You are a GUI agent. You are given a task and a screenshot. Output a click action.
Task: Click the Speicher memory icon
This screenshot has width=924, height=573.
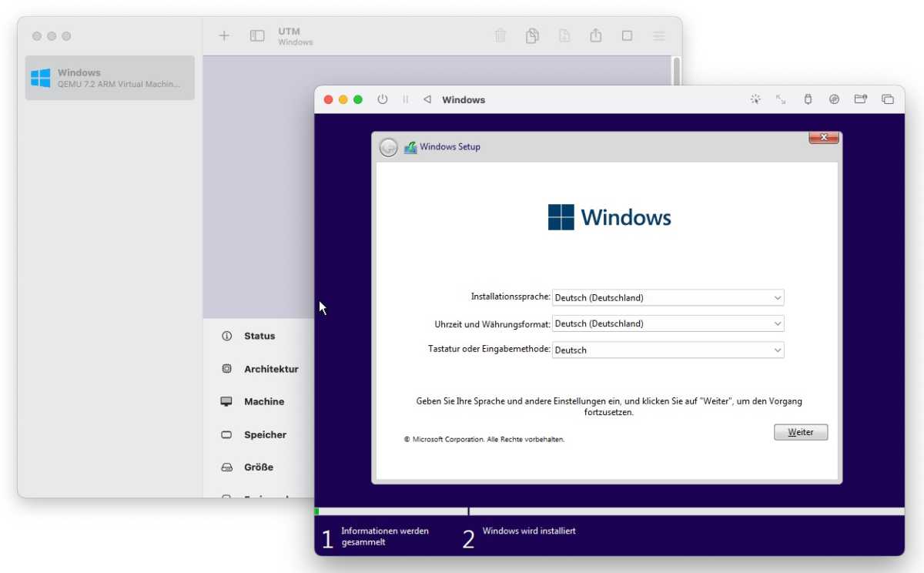click(226, 434)
